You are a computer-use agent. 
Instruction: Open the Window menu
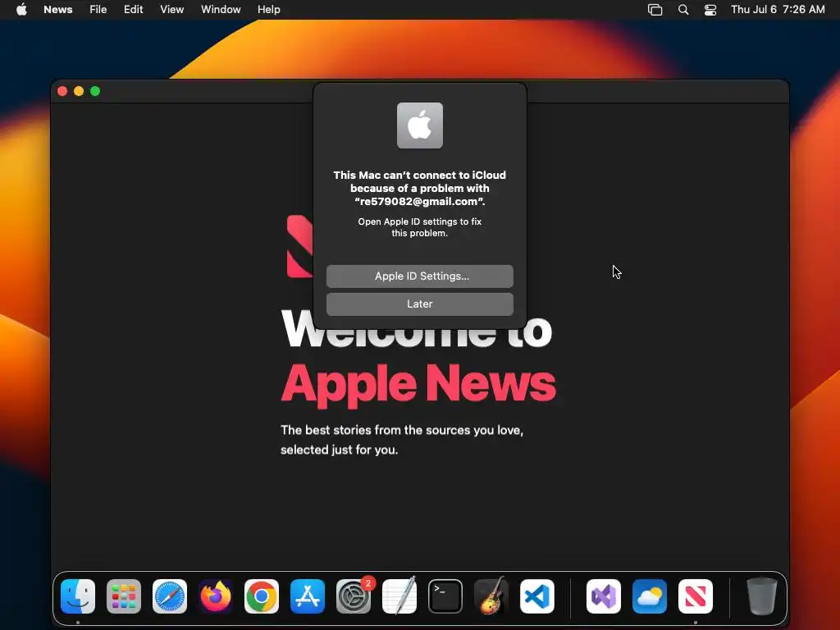[221, 10]
